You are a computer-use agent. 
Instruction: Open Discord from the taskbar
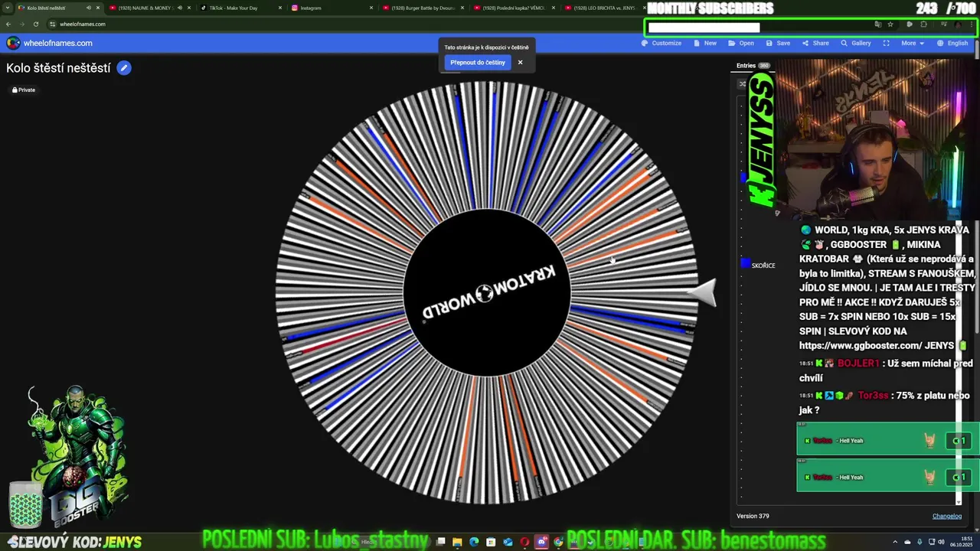542,542
